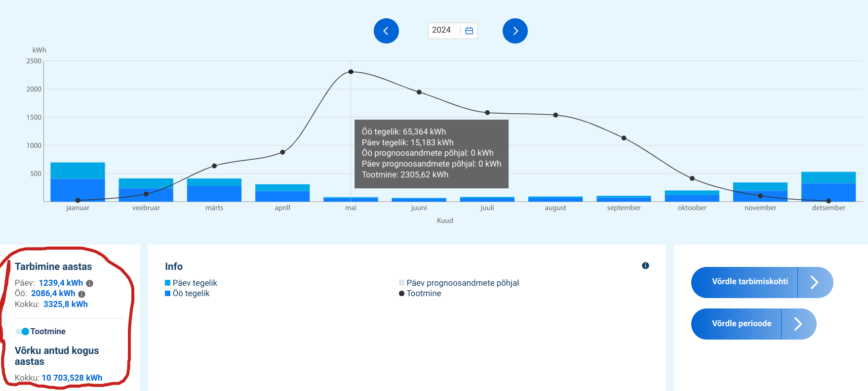Click the 2024 year input field
This screenshot has width=868, height=391.
tap(442, 30)
